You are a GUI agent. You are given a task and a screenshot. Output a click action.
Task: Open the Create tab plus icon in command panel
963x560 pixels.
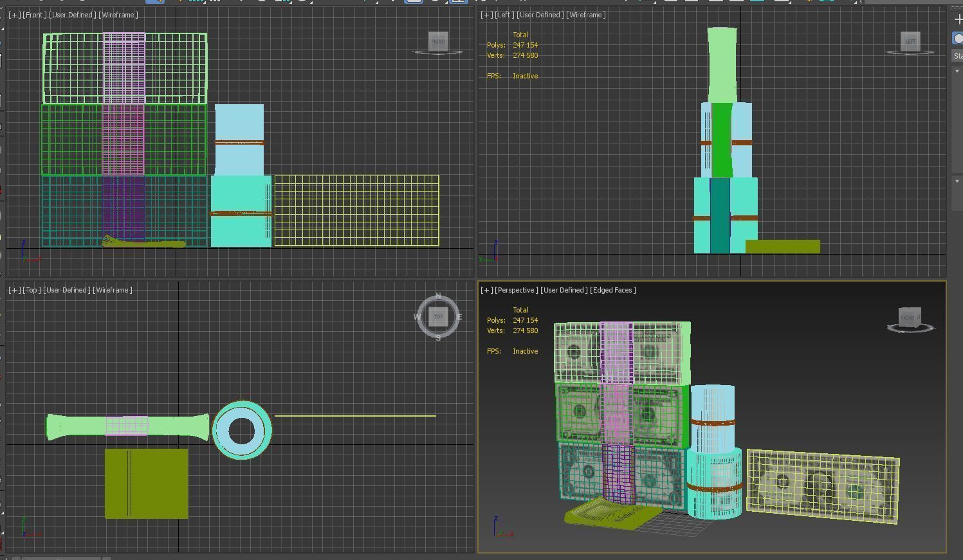pos(958,19)
